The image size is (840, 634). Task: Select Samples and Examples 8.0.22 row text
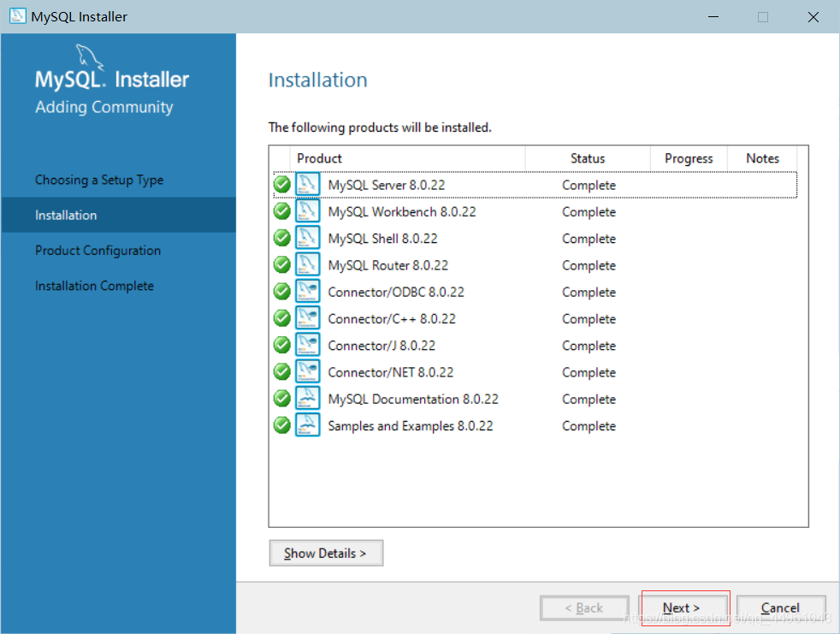click(411, 426)
